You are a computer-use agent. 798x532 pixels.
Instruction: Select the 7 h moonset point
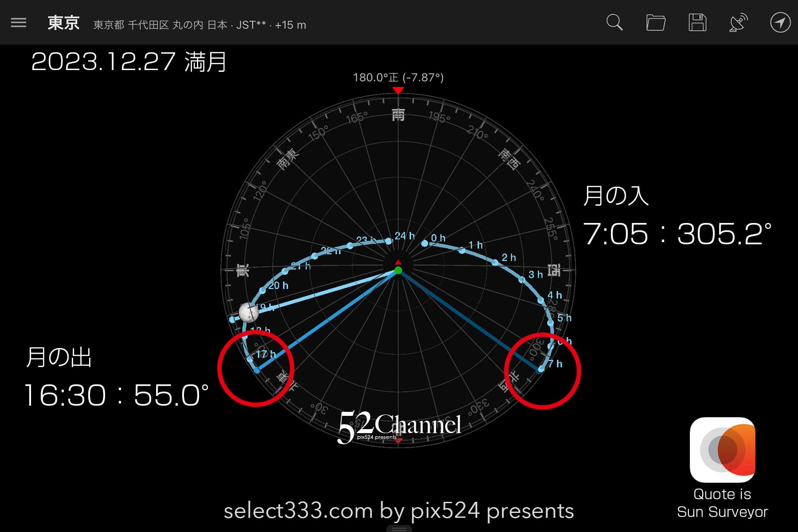(x=541, y=369)
